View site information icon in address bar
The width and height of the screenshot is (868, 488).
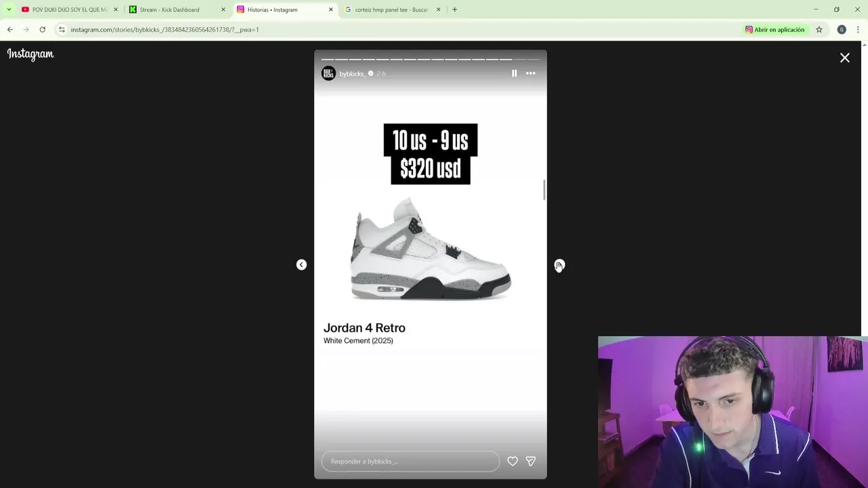click(x=62, y=30)
